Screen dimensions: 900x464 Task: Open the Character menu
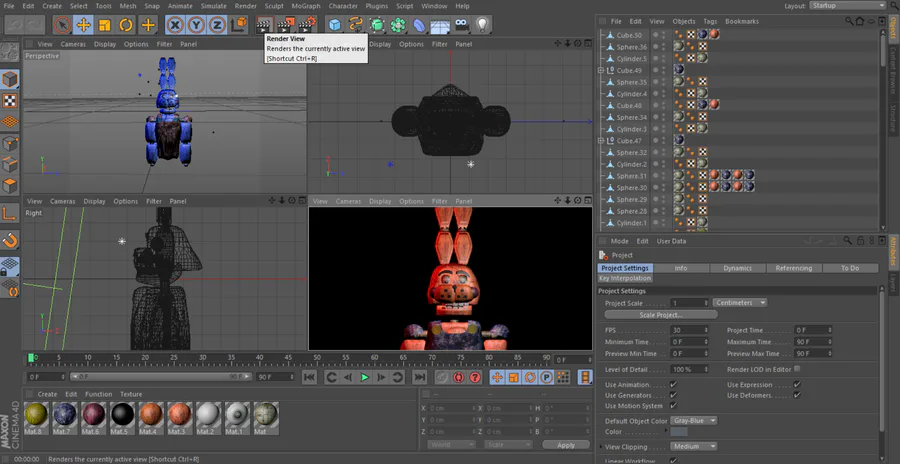pos(343,6)
